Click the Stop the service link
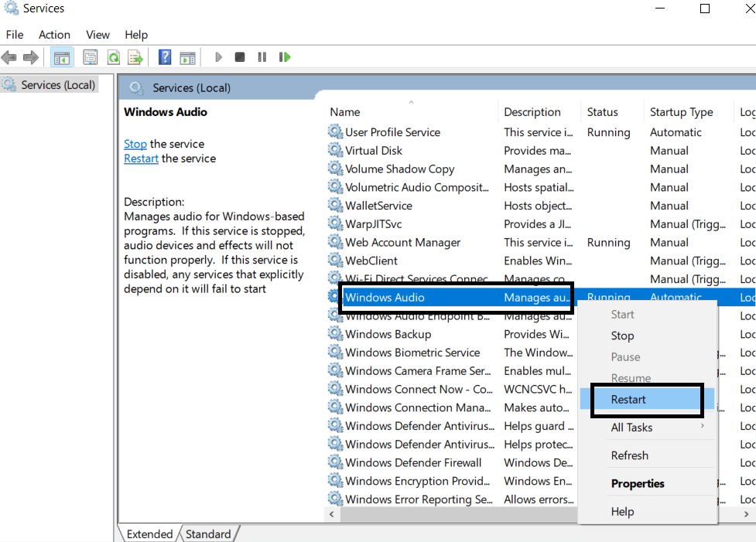The image size is (756, 542). 135,144
